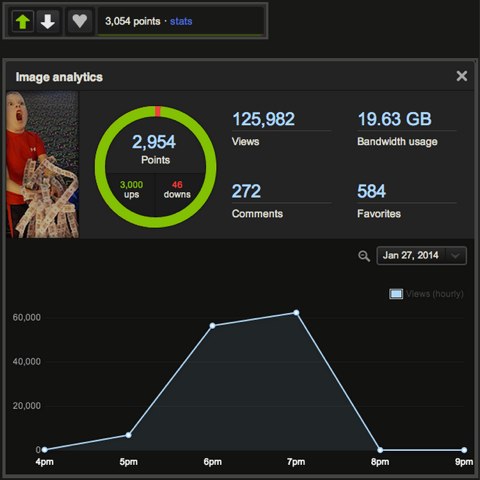Open the image thumbnail in analytics
Image resolution: width=480 pixels, height=480 pixels.
tap(42, 164)
